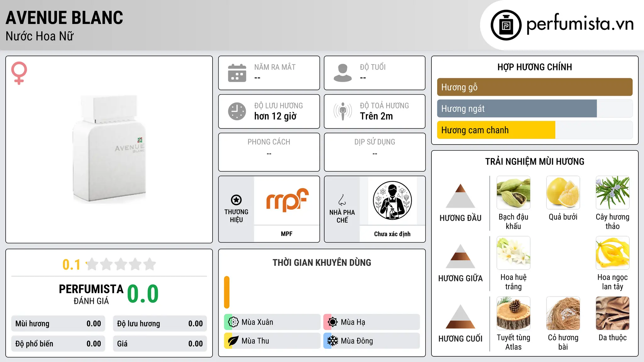Click the PERFUMISTA ĐÁNH GIÁ label

pyautogui.click(x=91, y=294)
